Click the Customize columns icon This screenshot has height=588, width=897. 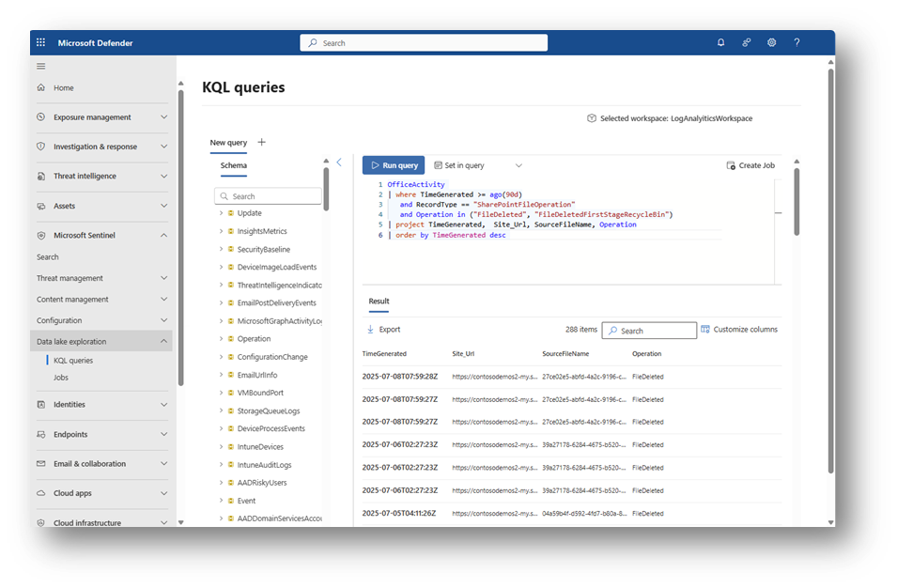[705, 330]
